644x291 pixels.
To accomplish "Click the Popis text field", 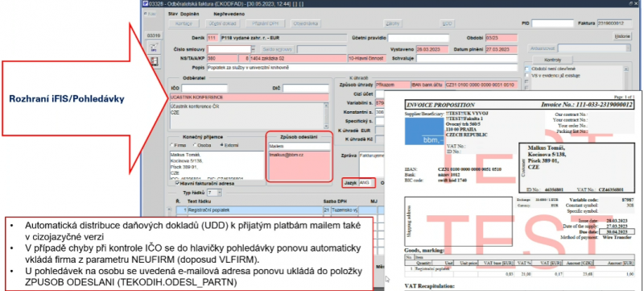I will pos(362,68).
